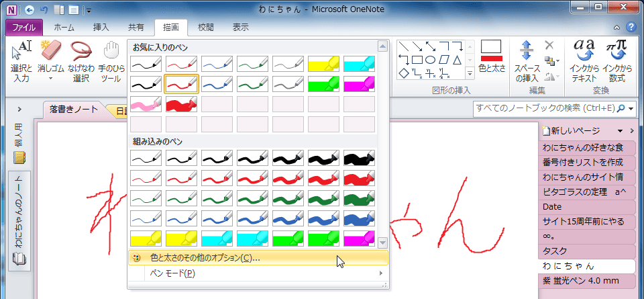The image size is (644, 299).
Task: Switch to the 表示 ribbon tab
Action: (x=241, y=28)
